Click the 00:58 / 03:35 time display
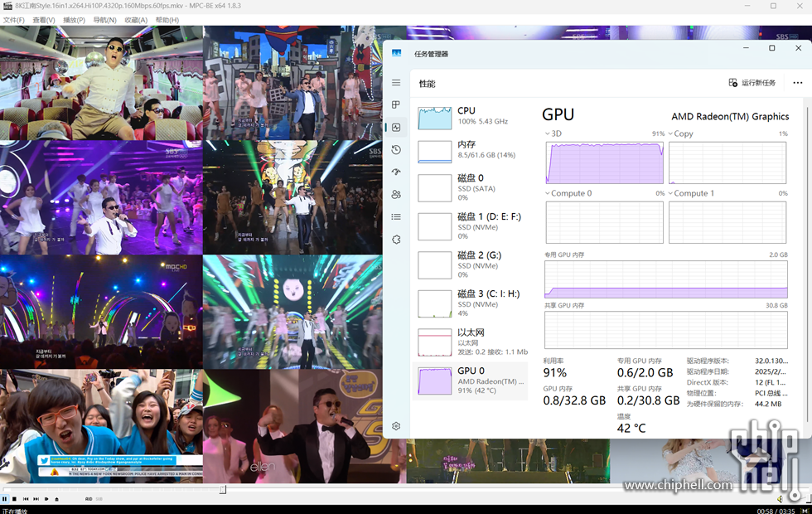This screenshot has width=812, height=514. tap(776, 511)
